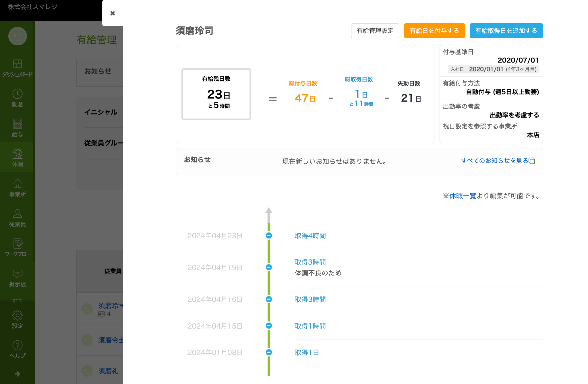This screenshot has width=588, height=384.
Task: Click the 2024年04月19日 date label
Action: [x=215, y=267]
